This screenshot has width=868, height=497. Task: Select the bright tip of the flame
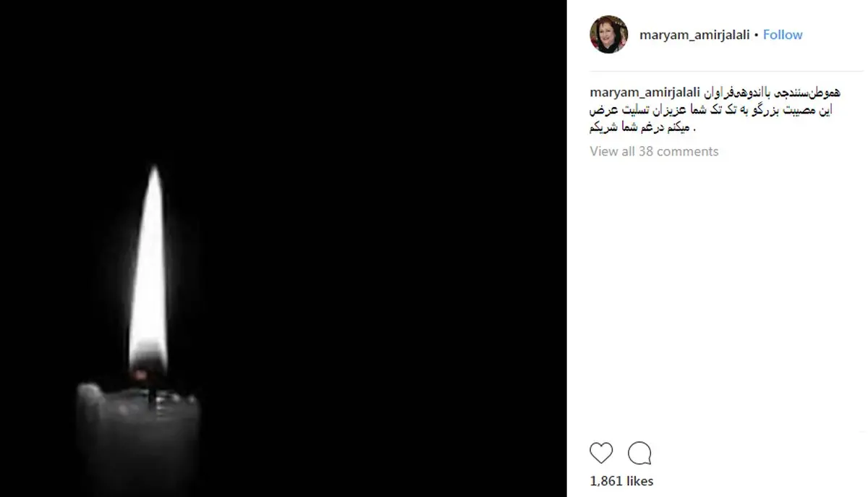[153, 177]
